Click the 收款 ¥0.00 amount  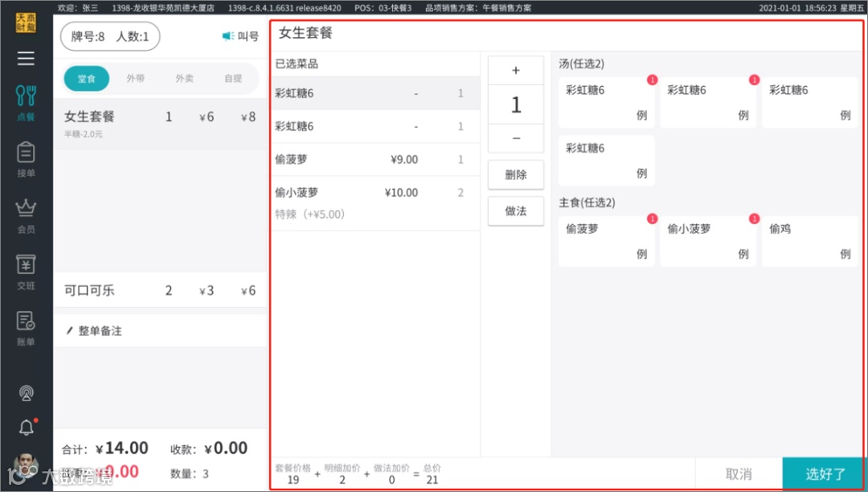pos(209,449)
